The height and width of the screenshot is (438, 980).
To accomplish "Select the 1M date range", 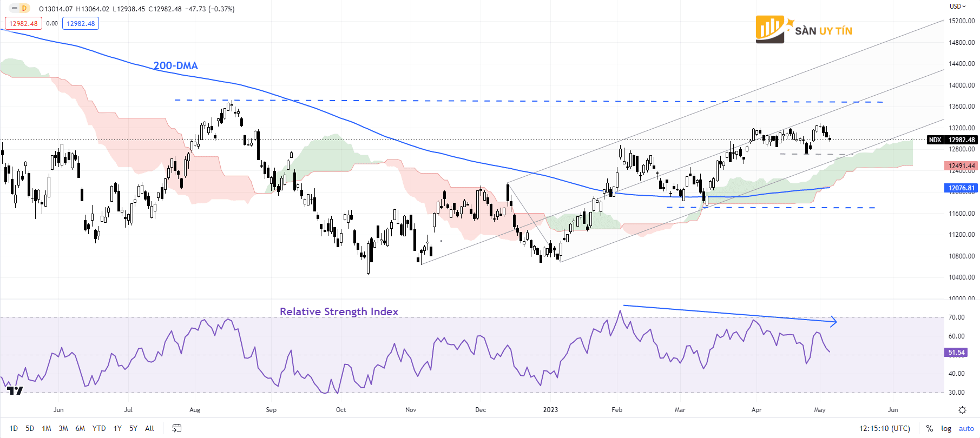I will [47, 428].
